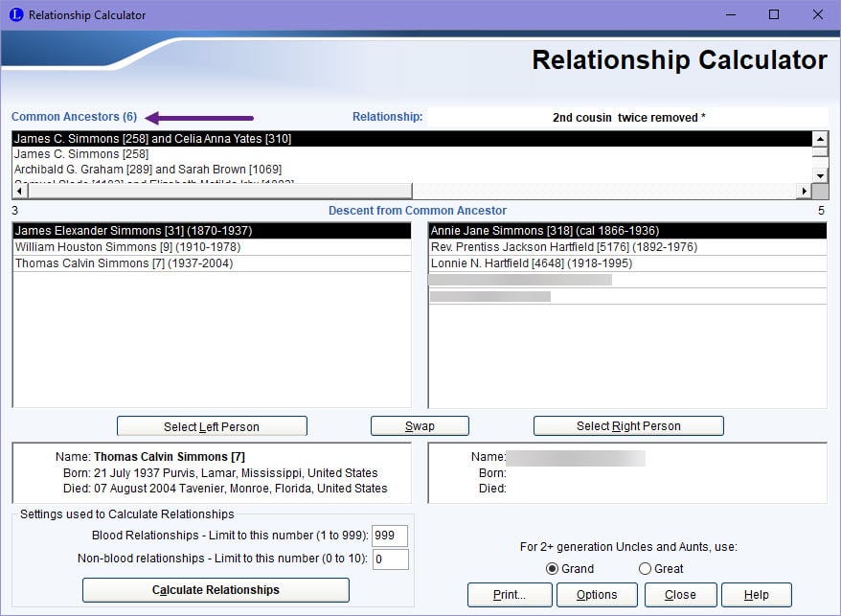Viewport: 841px width, 616px height.
Task: Click Select Right Person button
Action: 627,426
